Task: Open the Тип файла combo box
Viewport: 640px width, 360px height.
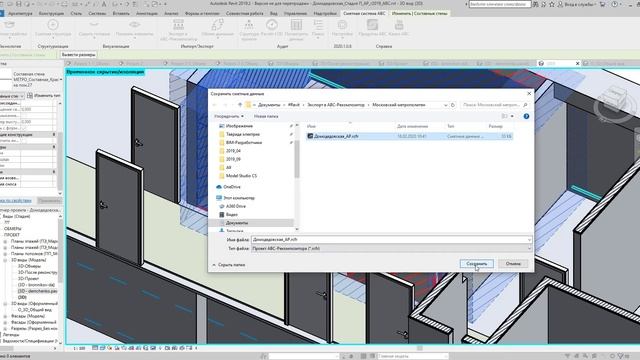Action: pos(391,248)
